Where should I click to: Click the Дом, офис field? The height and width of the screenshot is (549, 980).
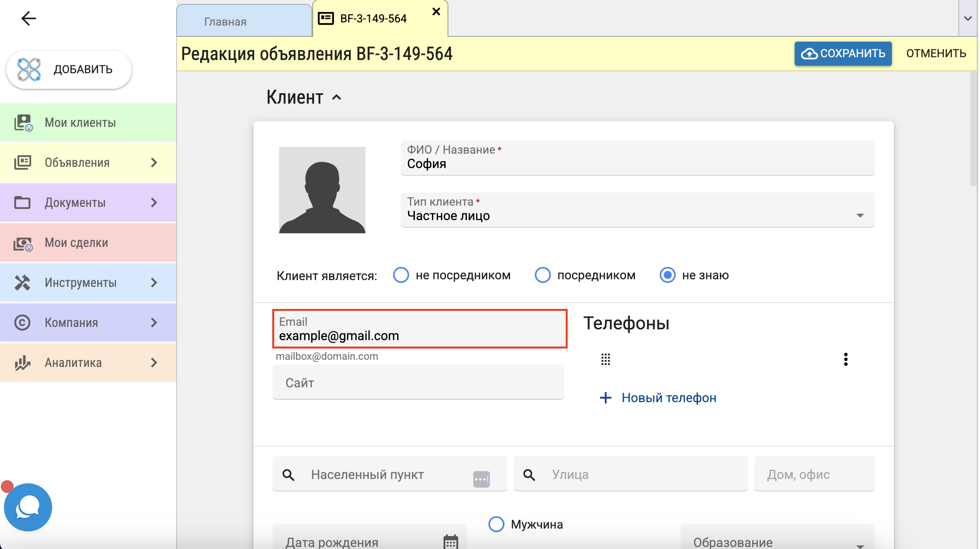[814, 474]
